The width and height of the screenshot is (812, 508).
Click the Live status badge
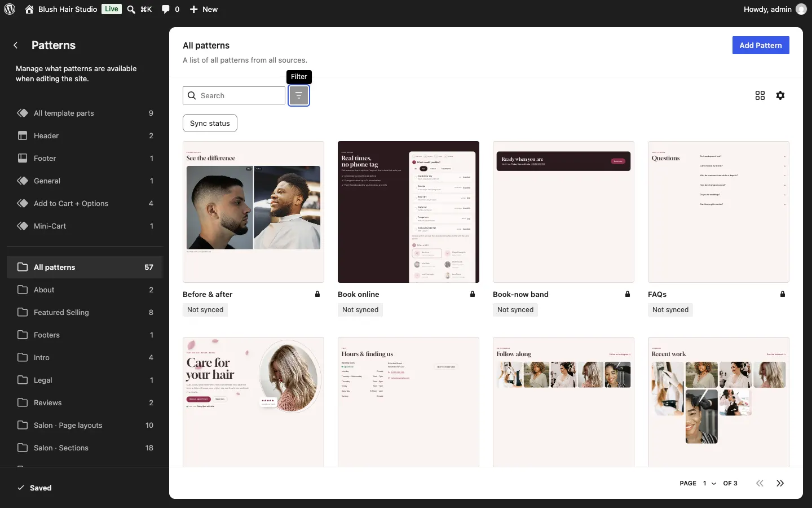coord(112,9)
